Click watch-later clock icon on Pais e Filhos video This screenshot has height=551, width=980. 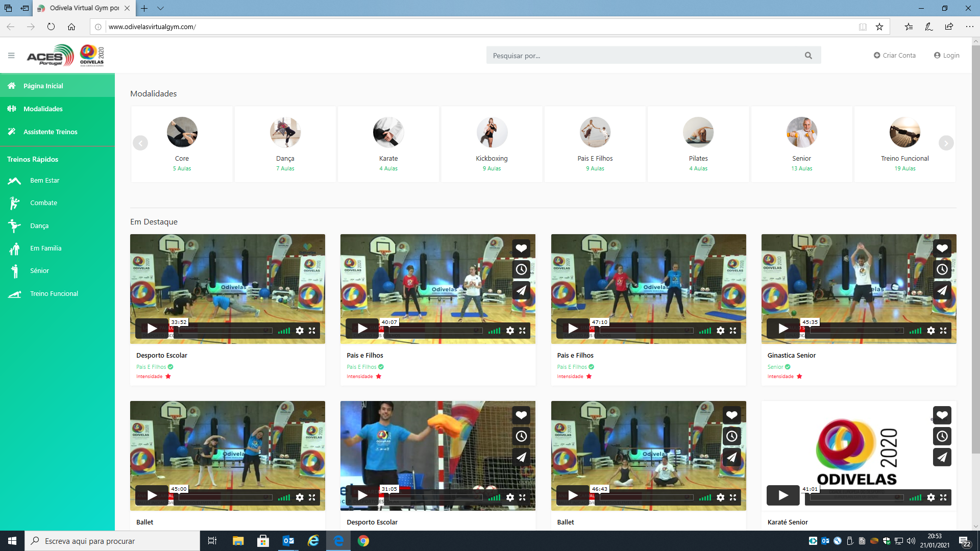click(x=521, y=269)
